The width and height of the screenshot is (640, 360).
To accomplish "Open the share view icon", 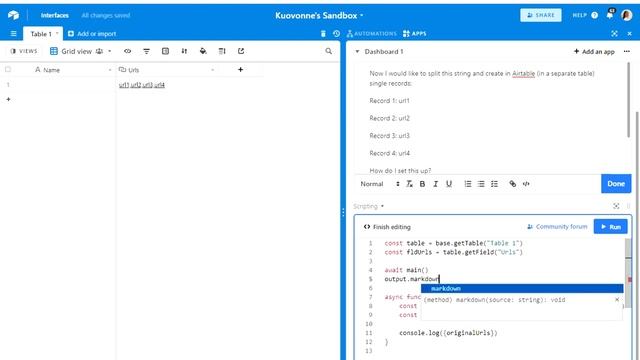I will (x=241, y=51).
